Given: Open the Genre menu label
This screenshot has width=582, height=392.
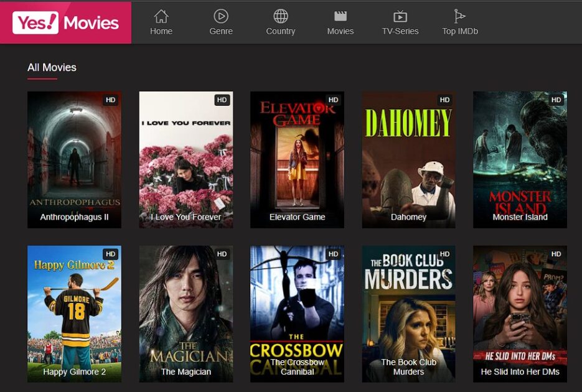Looking at the screenshot, I should [221, 31].
